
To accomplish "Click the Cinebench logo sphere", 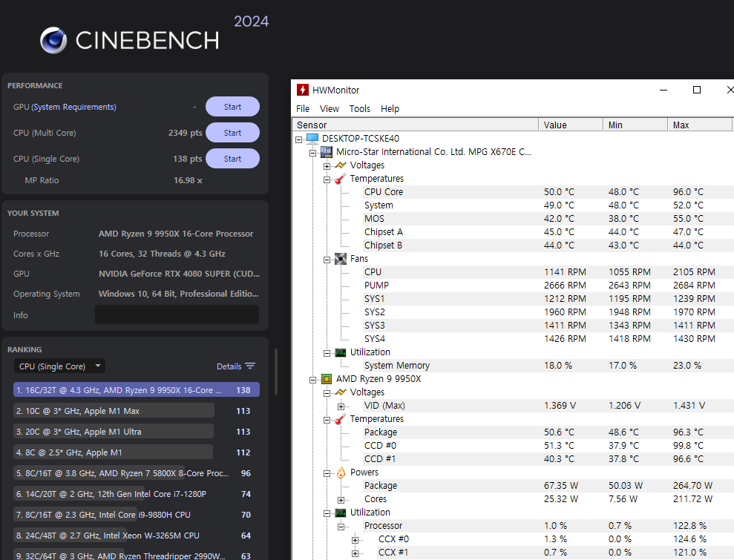I will pos(53,40).
